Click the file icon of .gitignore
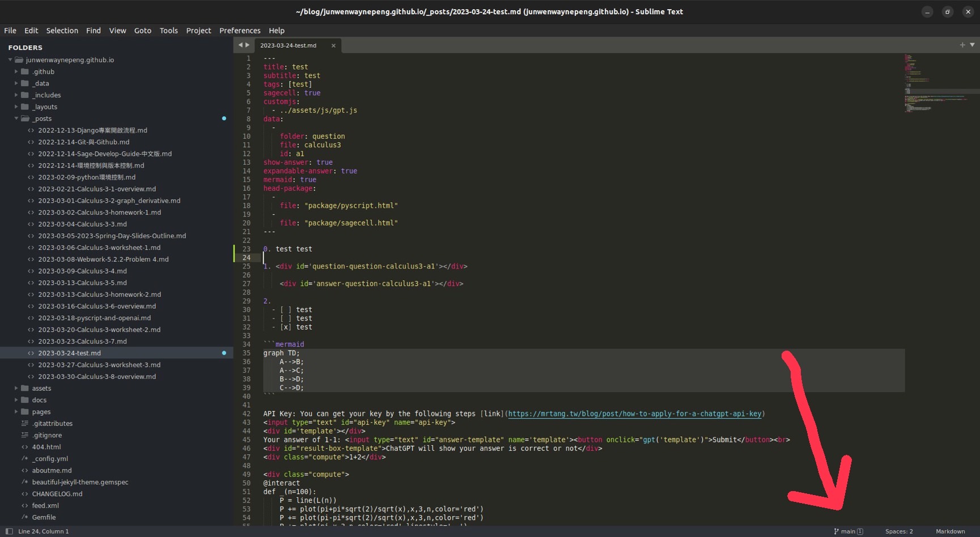Viewport: 980px width, 537px height. pos(25,436)
